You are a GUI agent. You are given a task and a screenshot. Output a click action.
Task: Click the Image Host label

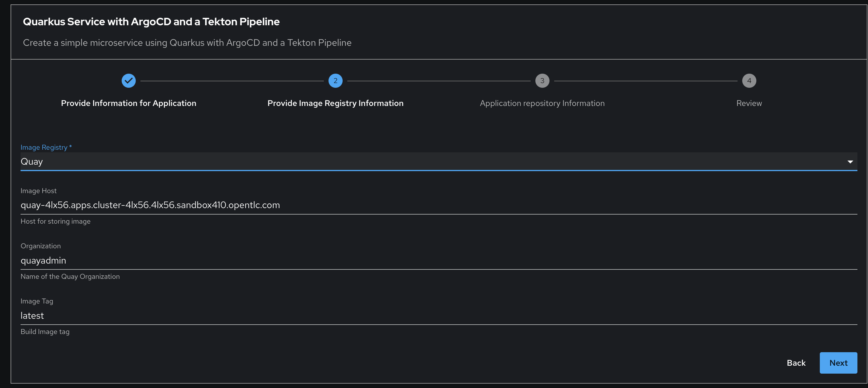point(38,191)
